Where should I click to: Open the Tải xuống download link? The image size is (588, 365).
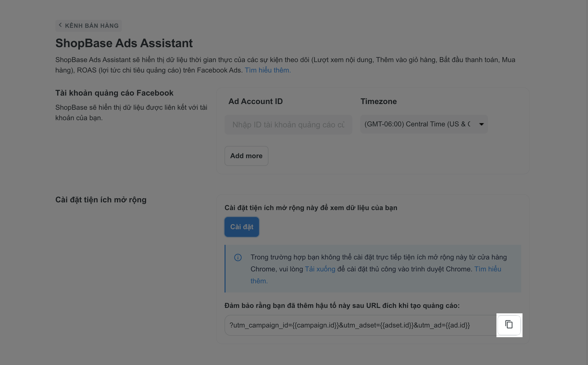point(320,269)
